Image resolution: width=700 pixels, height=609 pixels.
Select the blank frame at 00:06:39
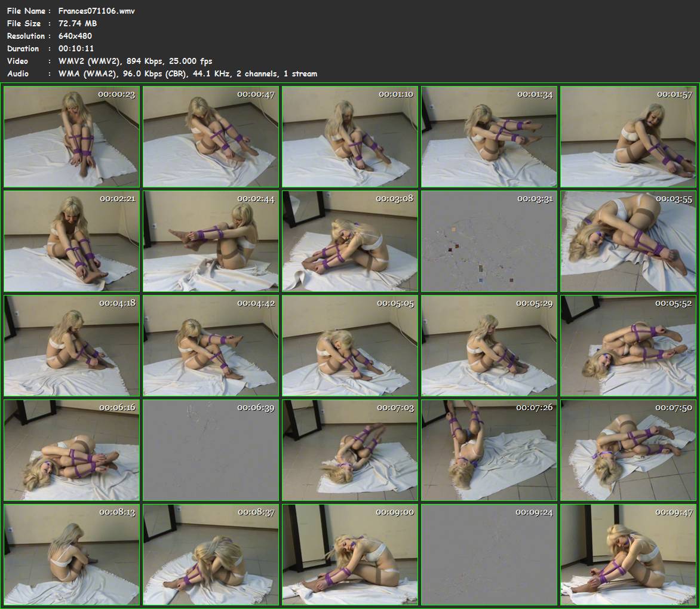pyautogui.click(x=211, y=450)
